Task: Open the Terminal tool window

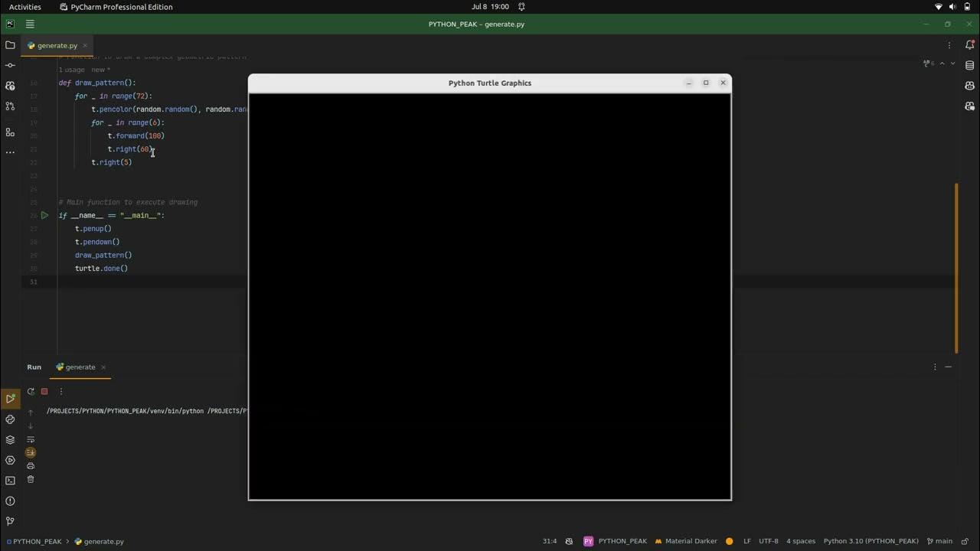Action: 10,481
